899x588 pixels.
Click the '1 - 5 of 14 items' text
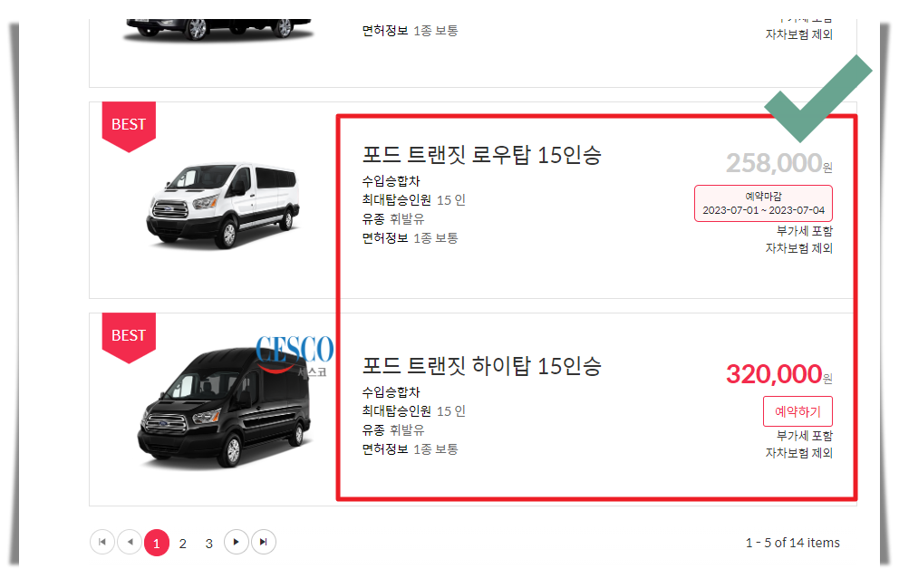coord(792,543)
